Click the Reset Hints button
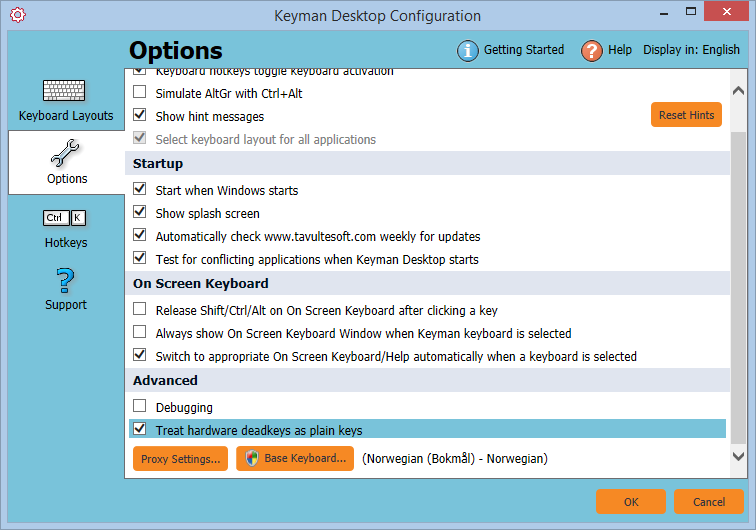The height and width of the screenshot is (530, 756). point(686,115)
